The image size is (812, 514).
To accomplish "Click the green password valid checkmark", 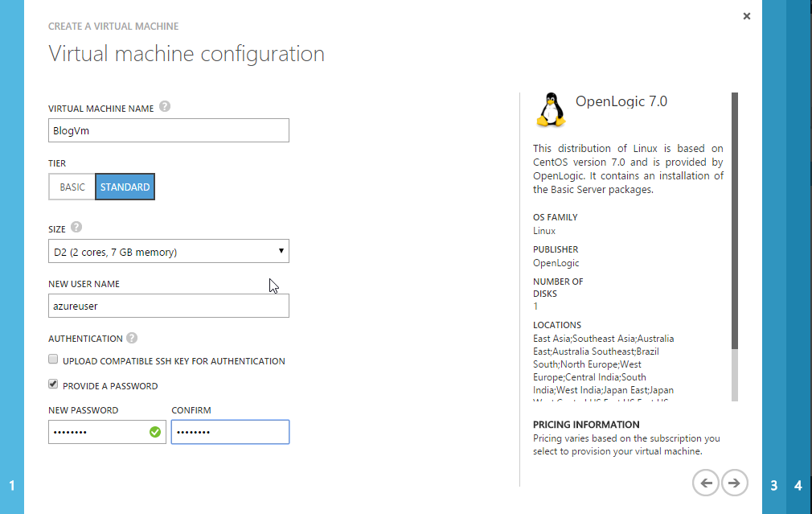I will pos(155,433).
